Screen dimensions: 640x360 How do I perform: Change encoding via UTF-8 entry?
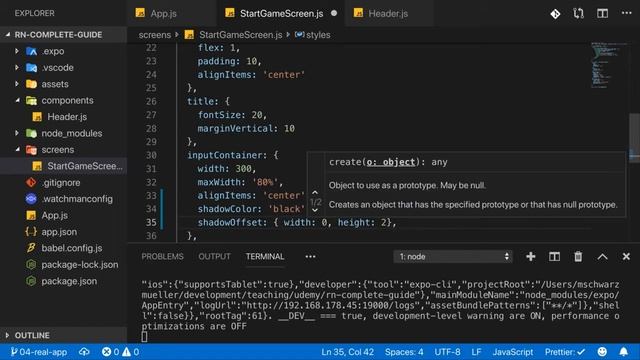click(x=447, y=351)
